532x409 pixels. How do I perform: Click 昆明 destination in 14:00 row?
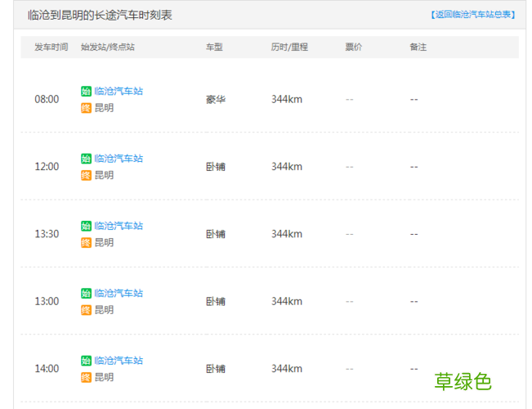pos(104,377)
